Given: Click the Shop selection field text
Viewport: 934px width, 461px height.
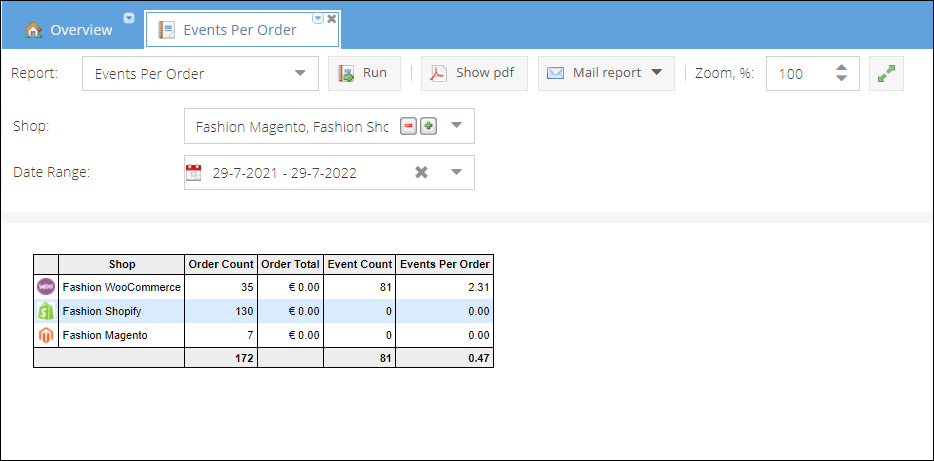Looking at the screenshot, I should click(x=292, y=127).
